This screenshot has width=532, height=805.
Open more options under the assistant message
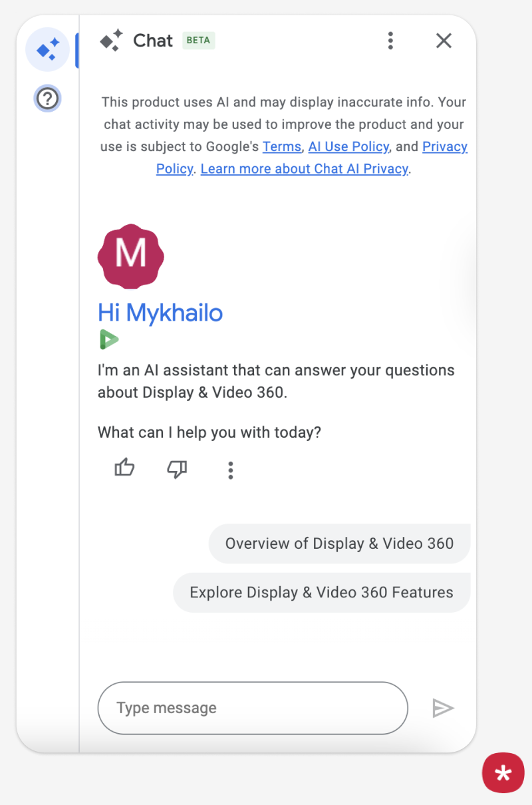point(230,470)
